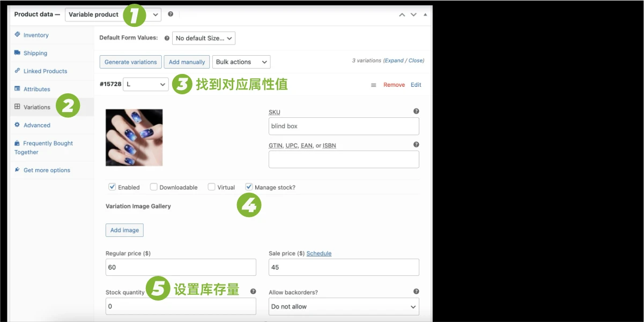Click the Generate variations button
644x322 pixels.
(130, 62)
